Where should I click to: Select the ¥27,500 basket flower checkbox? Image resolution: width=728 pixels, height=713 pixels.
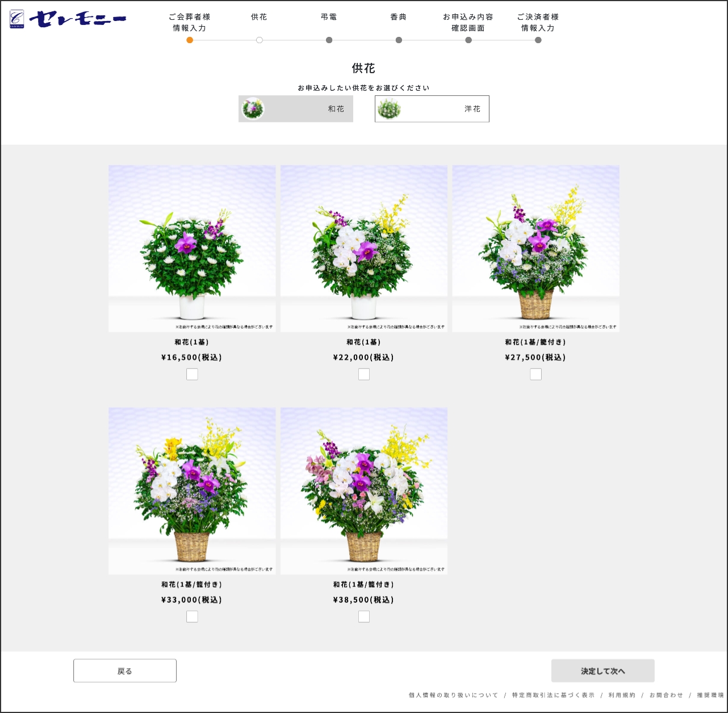pos(535,374)
